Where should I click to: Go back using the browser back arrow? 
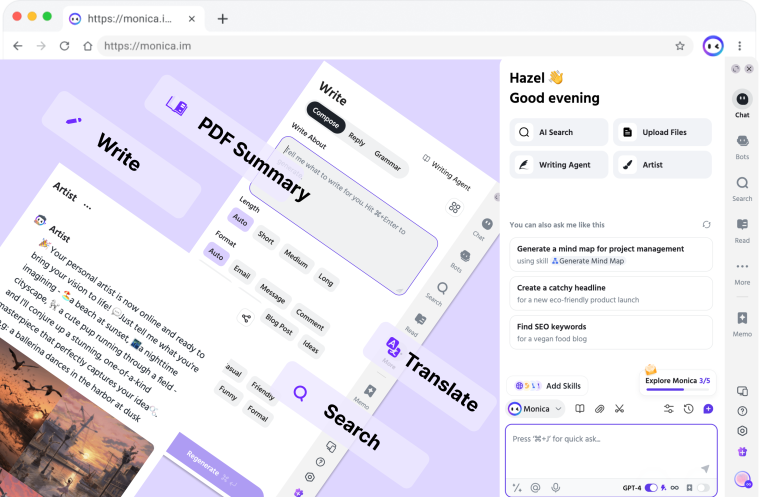(x=18, y=46)
